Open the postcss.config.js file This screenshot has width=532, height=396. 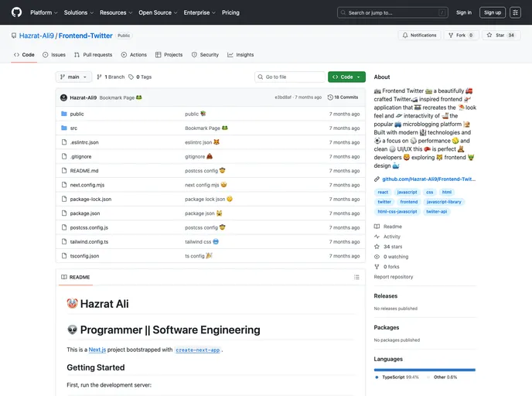click(89, 227)
